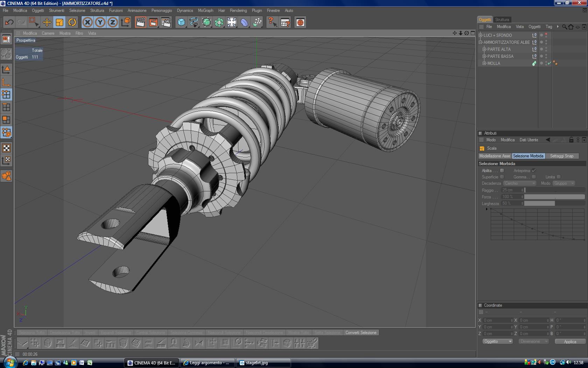
Task: Click the Forza slider bar
Action: tap(554, 197)
